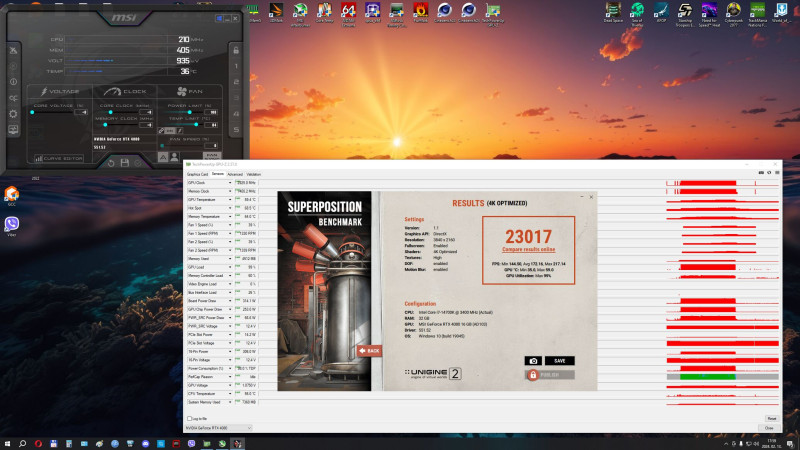Screen dimensions: 800x450
Task: Click the GPU-Z Reset button
Action: (771, 419)
